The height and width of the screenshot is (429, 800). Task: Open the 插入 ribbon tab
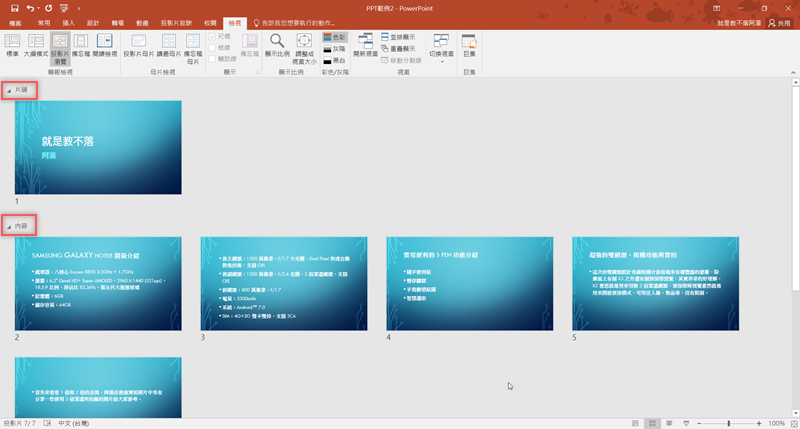(68, 21)
